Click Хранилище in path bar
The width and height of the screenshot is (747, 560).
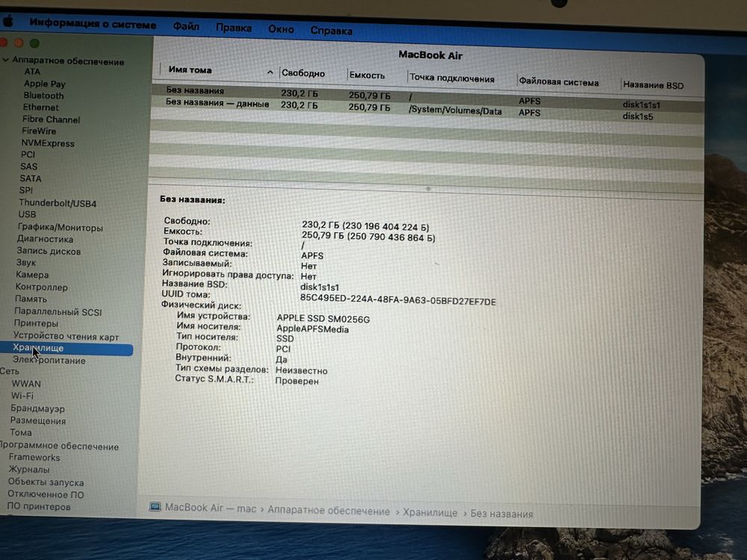click(x=430, y=512)
